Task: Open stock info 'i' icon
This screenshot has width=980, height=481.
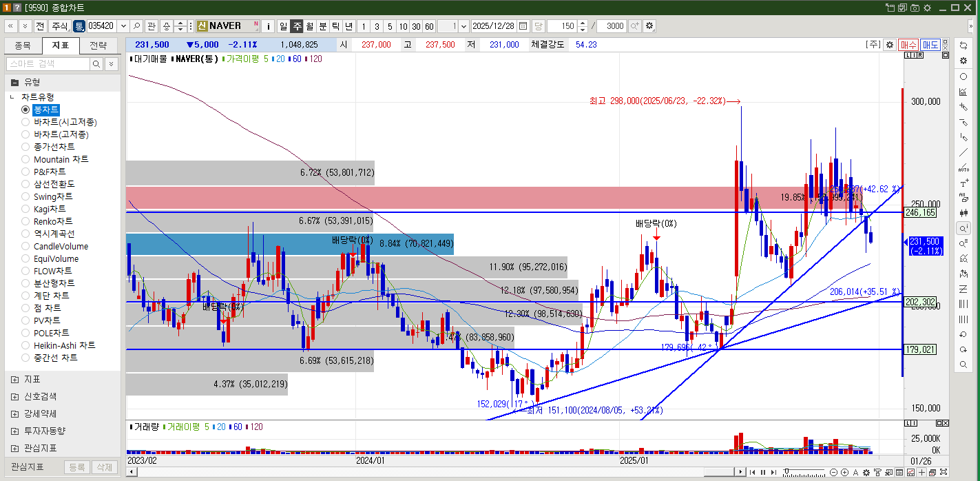Action: 269,26
